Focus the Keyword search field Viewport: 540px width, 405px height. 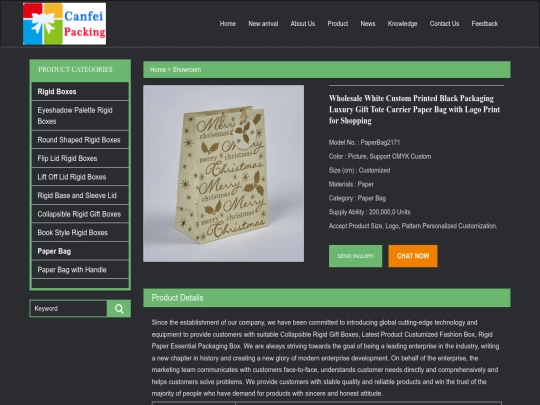(x=69, y=309)
